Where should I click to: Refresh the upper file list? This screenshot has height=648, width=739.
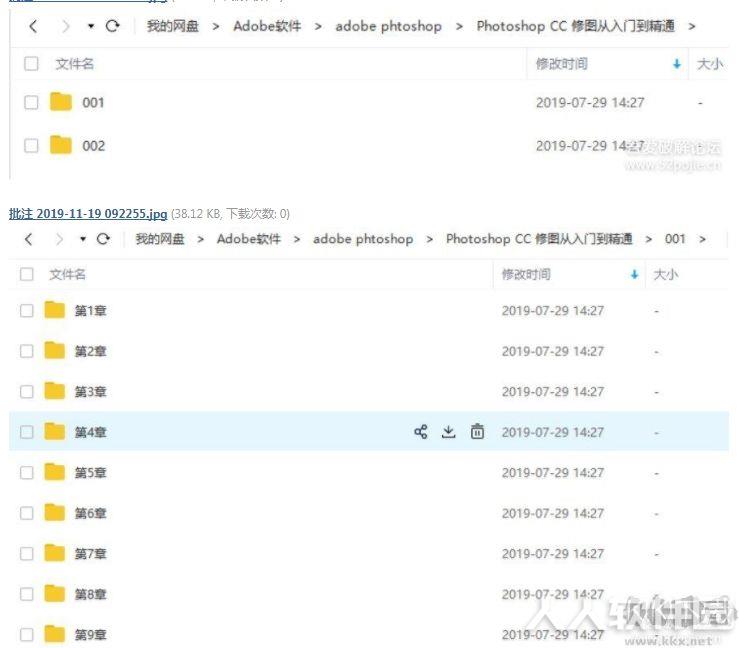pos(113,26)
